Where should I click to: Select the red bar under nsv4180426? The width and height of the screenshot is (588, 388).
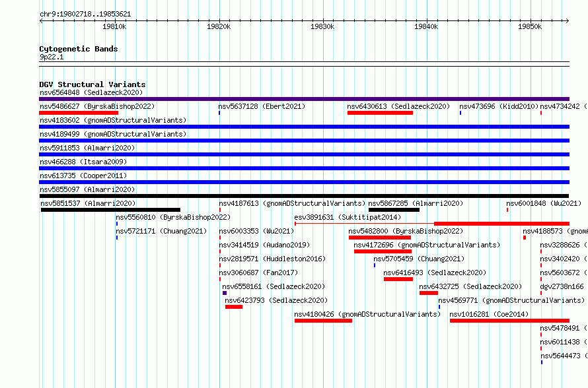[x=323, y=321]
